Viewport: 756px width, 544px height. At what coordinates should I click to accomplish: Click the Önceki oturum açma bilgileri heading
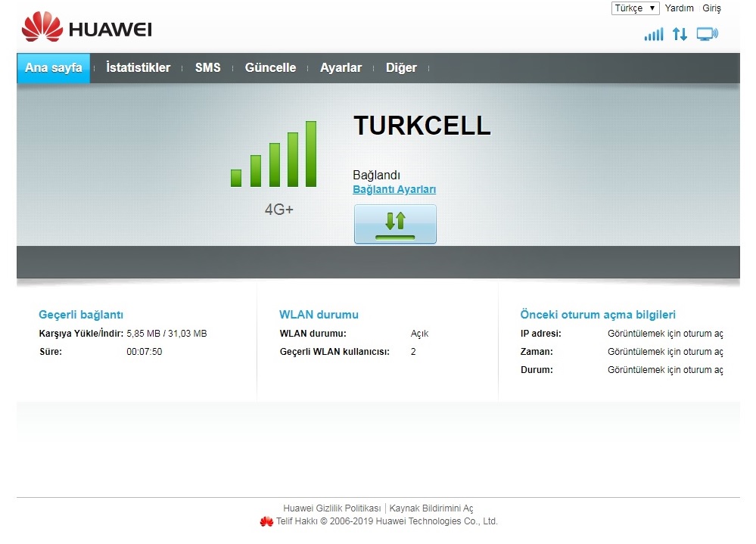(598, 315)
